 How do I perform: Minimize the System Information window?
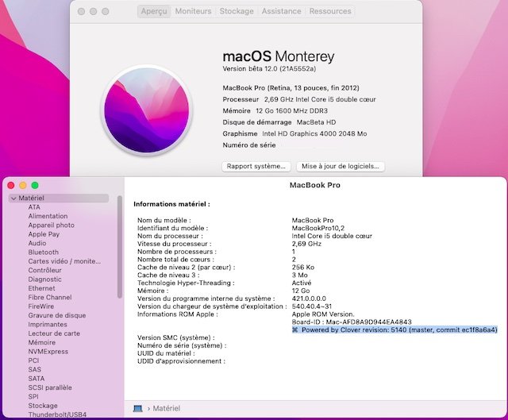[x=23, y=185]
